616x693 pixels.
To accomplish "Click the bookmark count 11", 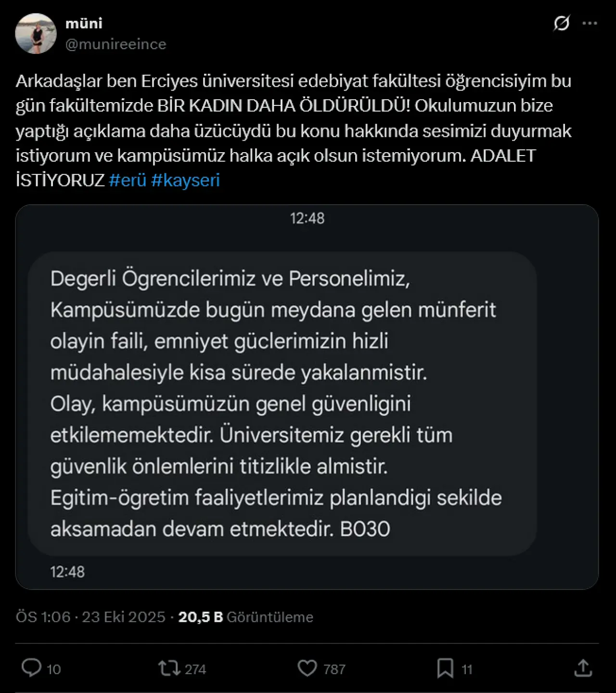I will (x=467, y=669).
